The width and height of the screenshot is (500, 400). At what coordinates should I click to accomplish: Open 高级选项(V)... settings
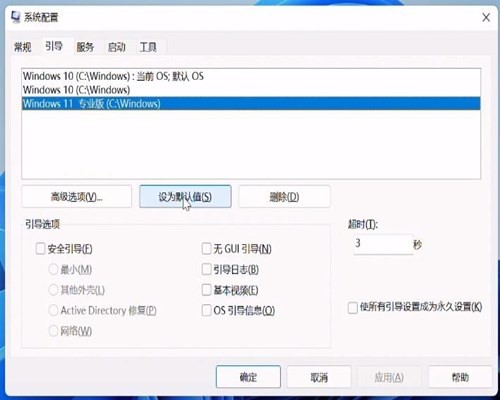[77, 197]
